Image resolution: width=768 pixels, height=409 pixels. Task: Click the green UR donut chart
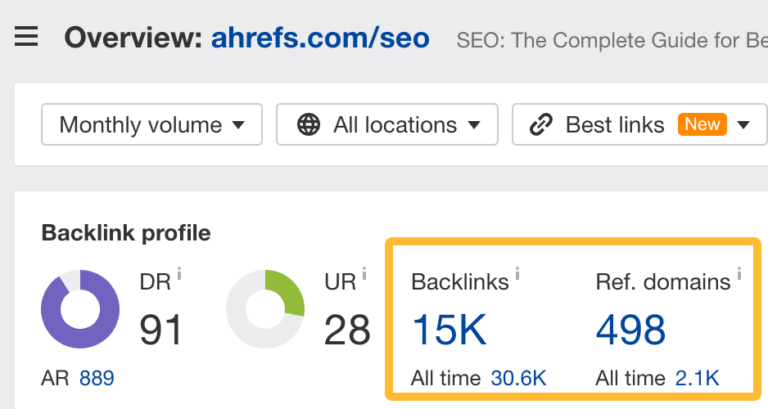[x=265, y=309]
